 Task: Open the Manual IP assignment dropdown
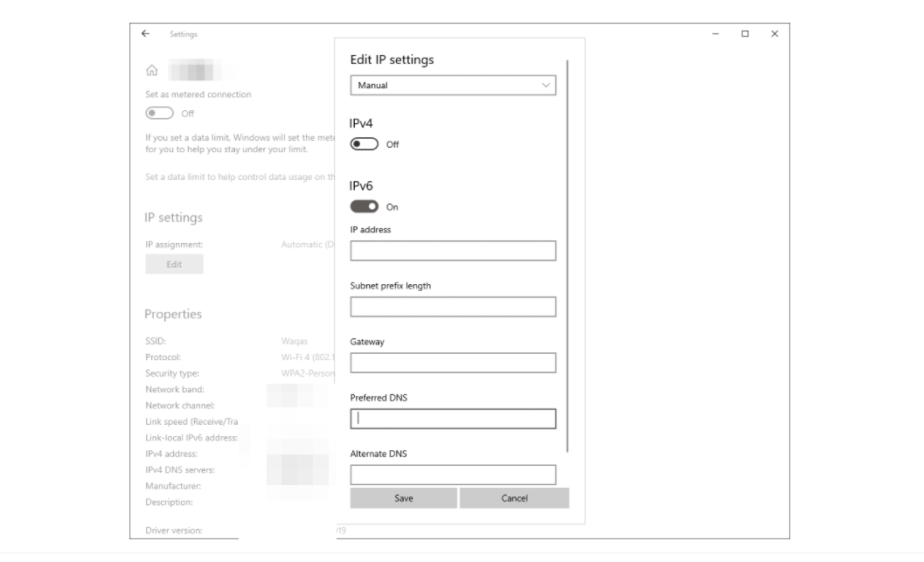(453, 86)
